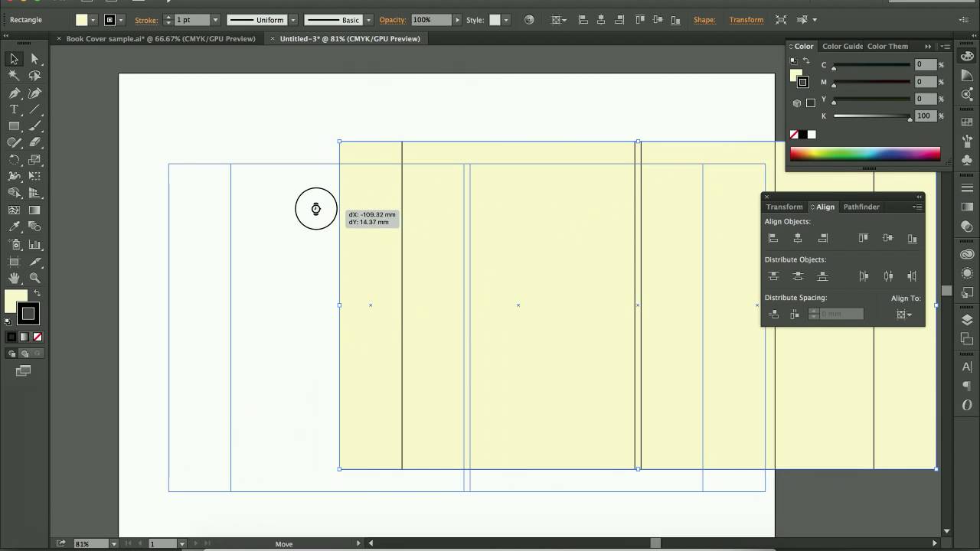This screenshot has height=551, width=980.
Task: Set toolbox paint mode to Color
Action: [11, 337]
